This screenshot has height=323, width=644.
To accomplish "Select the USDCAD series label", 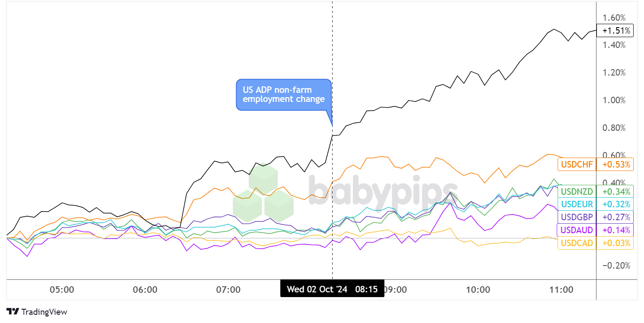I will (x=577, y=243).
